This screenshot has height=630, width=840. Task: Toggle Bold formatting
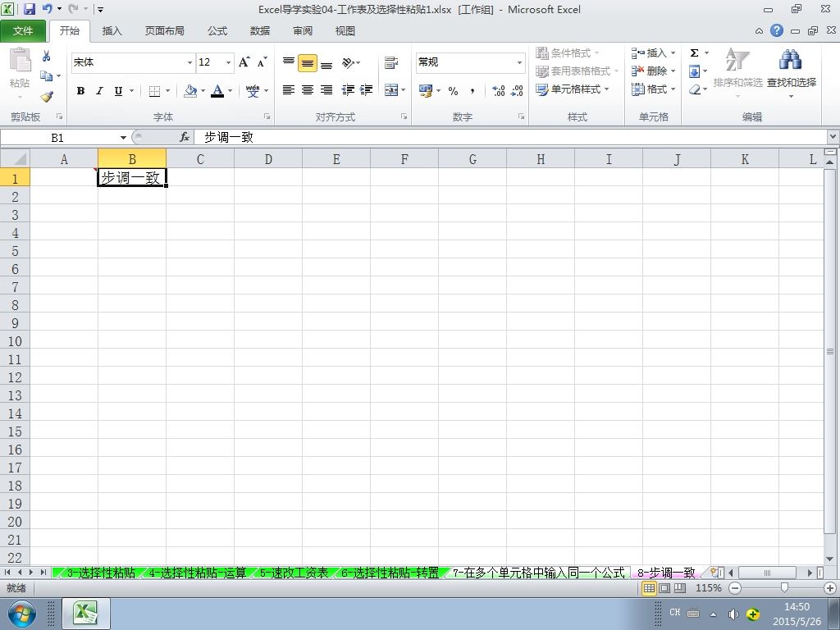(x=80, y=91)
